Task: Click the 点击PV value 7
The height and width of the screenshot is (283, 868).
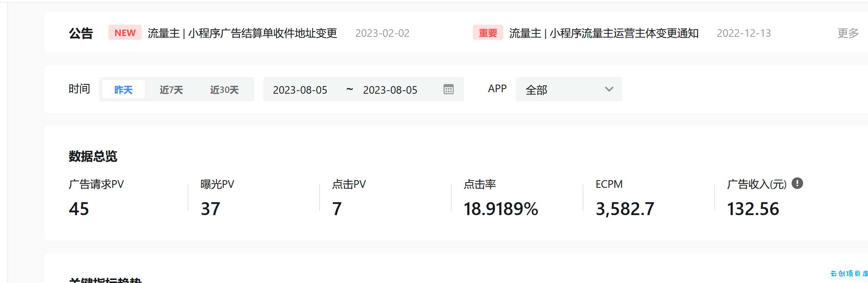Action: point(337,209)
